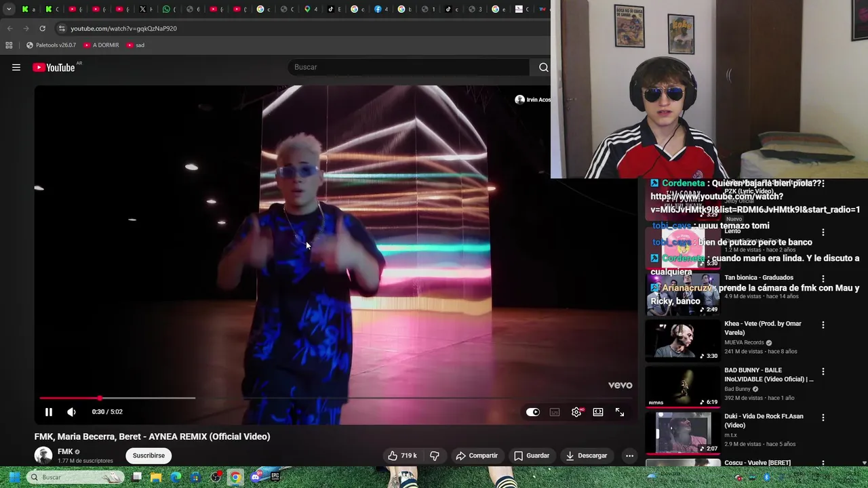
Task: Open options menu for BAD BUNNY video
Action: pos(823,371)
